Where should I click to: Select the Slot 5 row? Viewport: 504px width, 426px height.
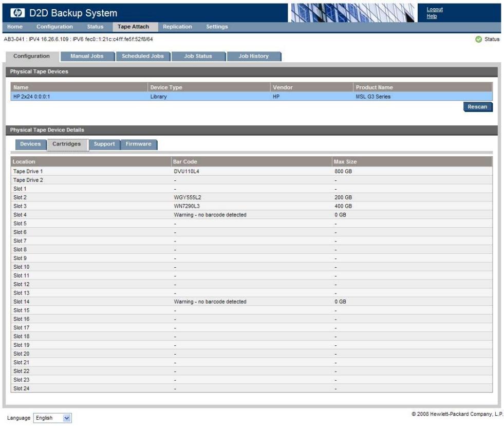tap(251, 224)
